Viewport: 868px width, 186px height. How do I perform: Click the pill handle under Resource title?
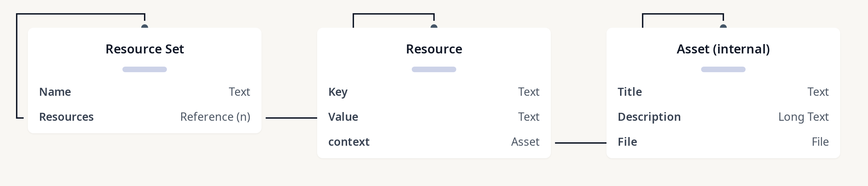434,69
